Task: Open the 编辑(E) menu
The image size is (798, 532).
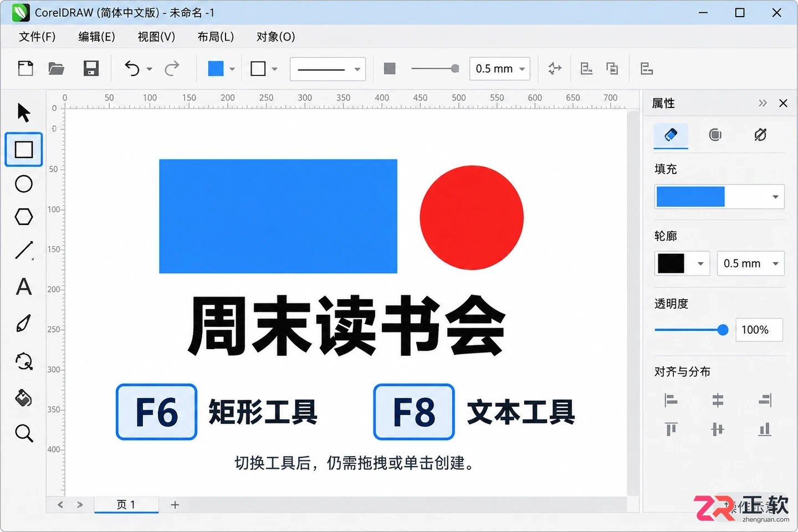Action: [96, 37]
